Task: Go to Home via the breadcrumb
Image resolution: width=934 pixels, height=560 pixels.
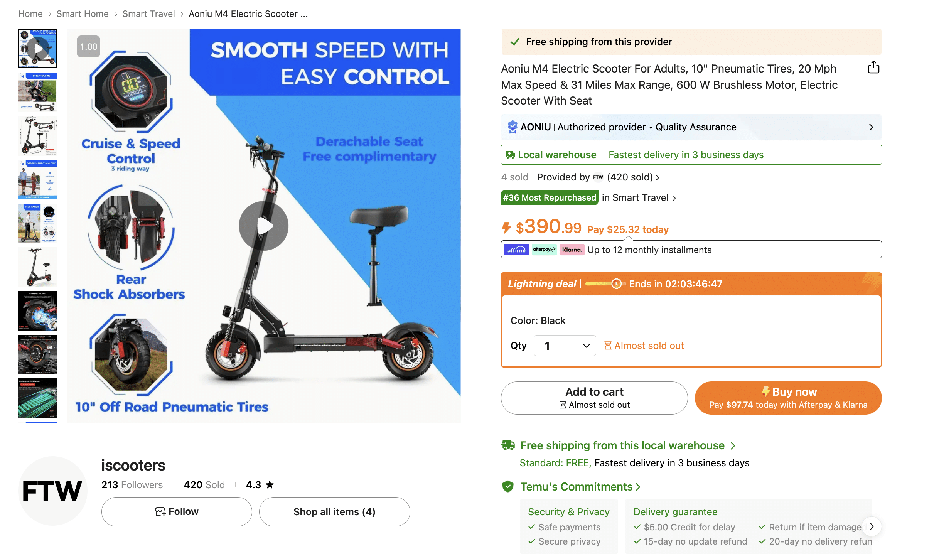Action: pyautogui.click(x=30, y=13)
